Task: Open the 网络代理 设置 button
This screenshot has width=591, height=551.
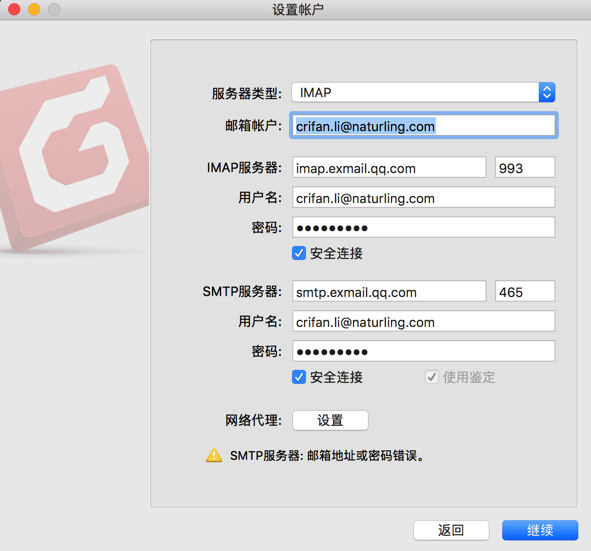Action: tap(330, 420)
